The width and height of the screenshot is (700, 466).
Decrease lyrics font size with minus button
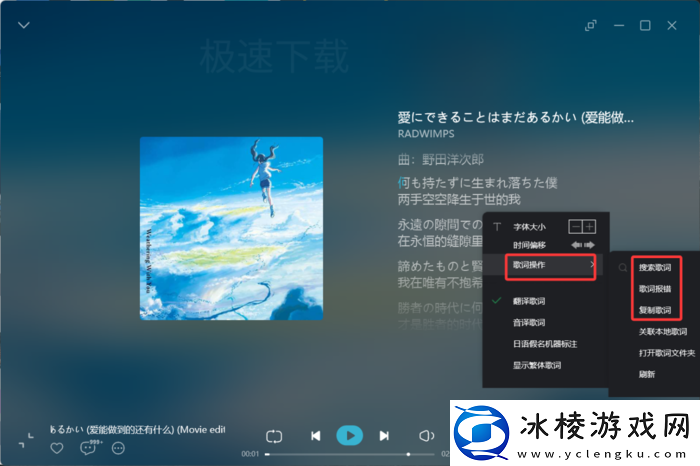(575, 227)
